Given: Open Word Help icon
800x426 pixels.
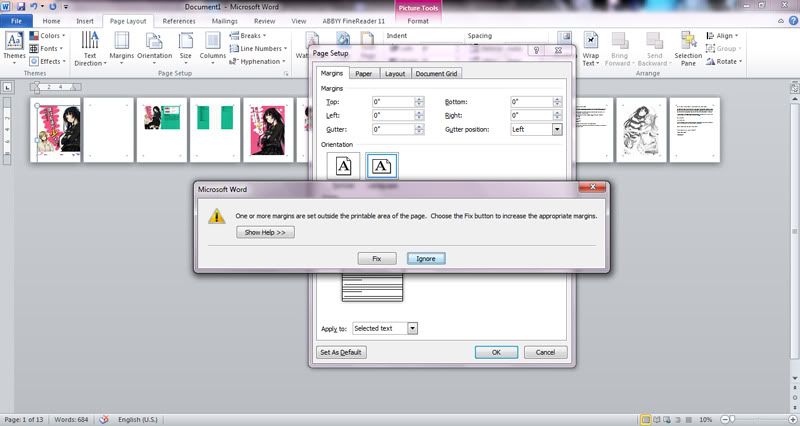Looking at the screenshot, I should point(793,21).
